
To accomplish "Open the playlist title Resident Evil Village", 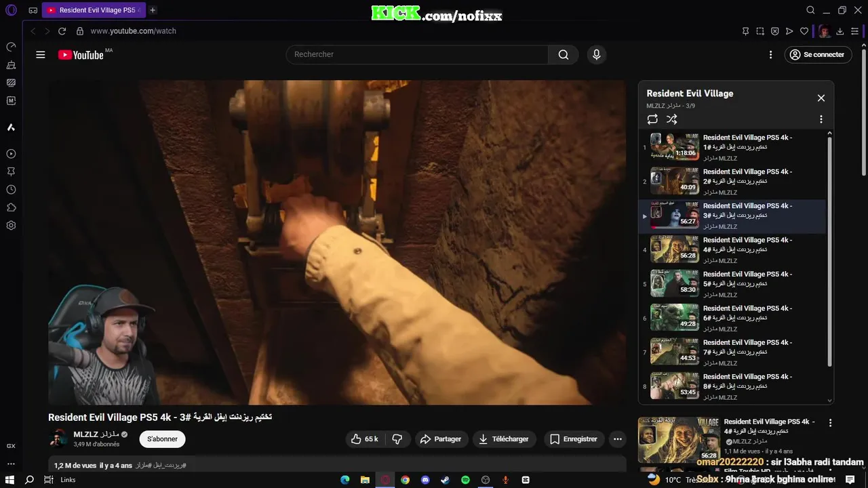I will (690, 94).
